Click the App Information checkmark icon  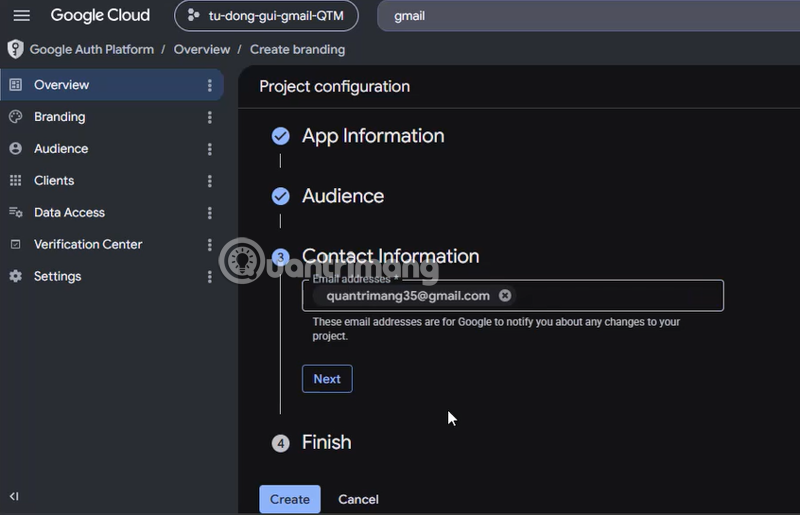point(281,136)
